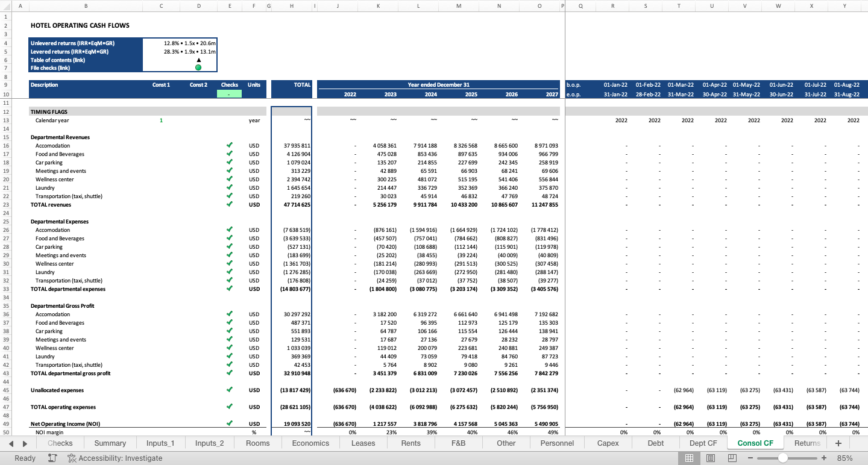
Task: Select Food and Beverages gross profit 487 371
Action: [292, 323]
